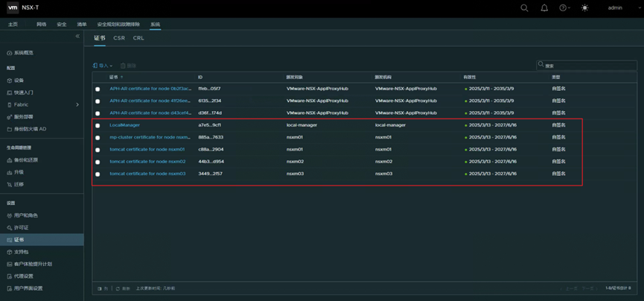
Task: Switch to the 网络 top tab
Action: 41,25
